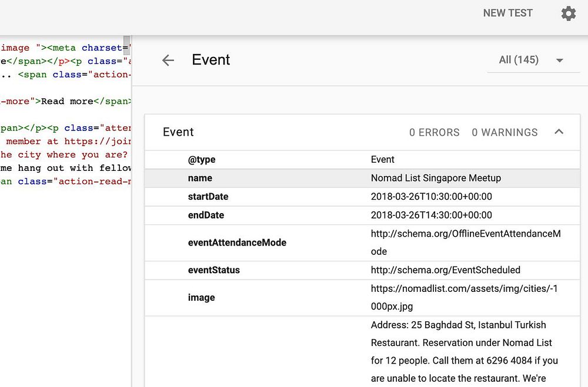
Task: Click the Event value in the @type row
Action: 383,160
